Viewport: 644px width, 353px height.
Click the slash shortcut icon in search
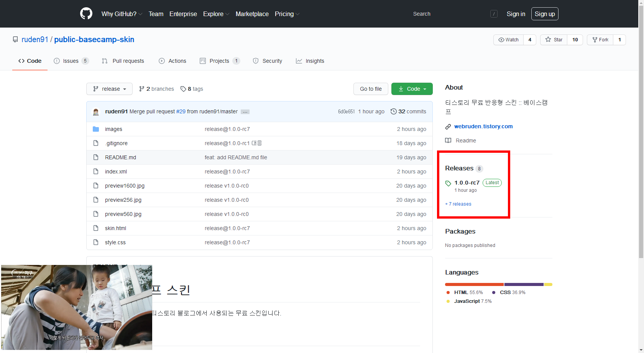point(494,14)
